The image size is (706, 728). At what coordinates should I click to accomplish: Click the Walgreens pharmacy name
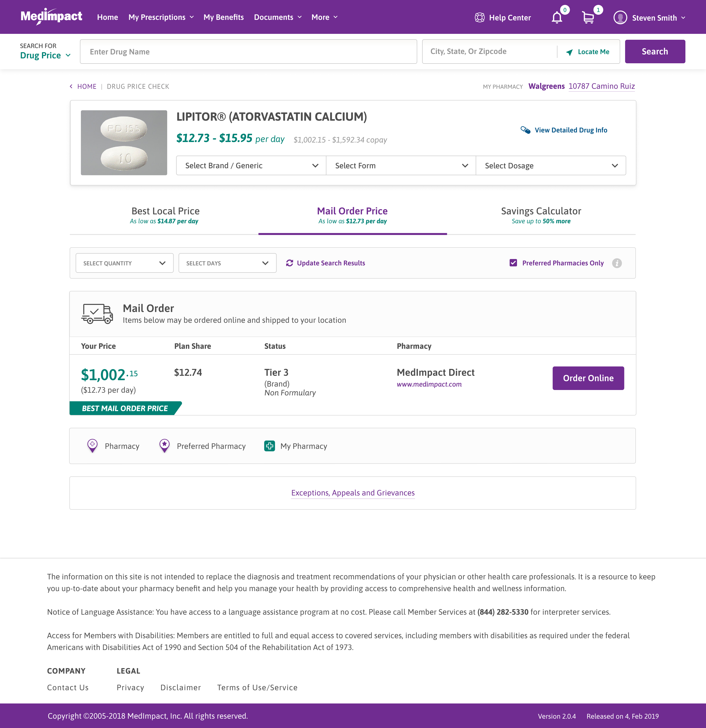click(x=546, y=86)
